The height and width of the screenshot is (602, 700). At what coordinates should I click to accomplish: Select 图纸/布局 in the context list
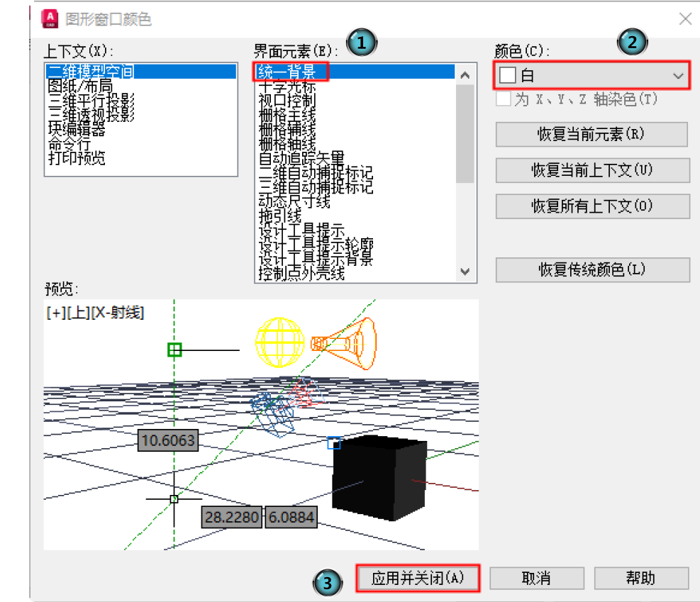click(x=77, y=86)
